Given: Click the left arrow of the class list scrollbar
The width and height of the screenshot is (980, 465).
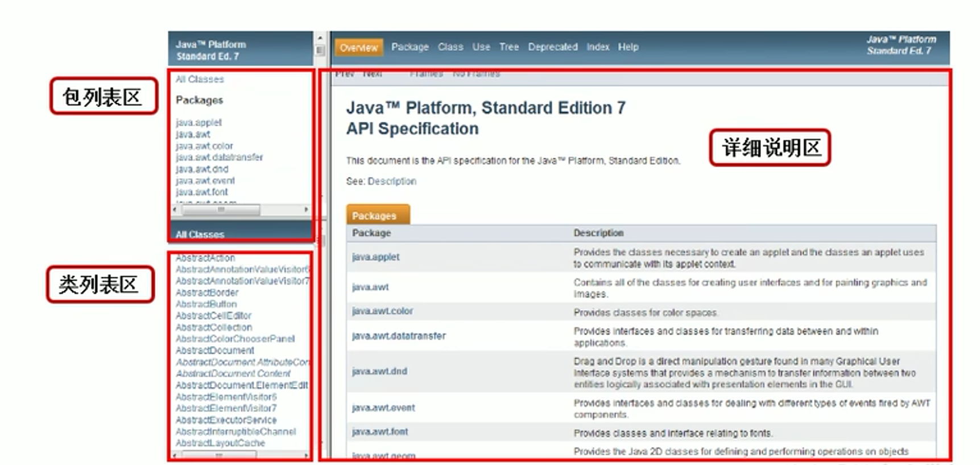Looking at the screenshot, I should [175, 455].
